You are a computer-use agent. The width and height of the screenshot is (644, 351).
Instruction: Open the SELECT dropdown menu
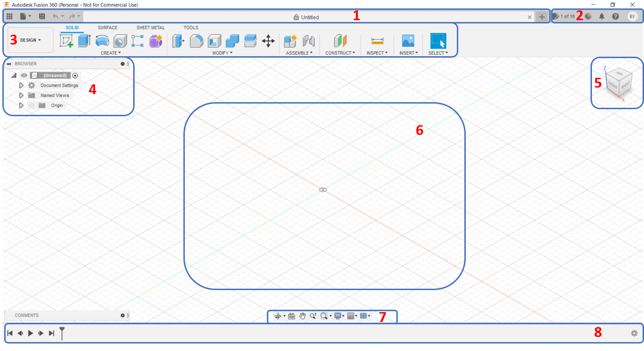click(438, 53)
